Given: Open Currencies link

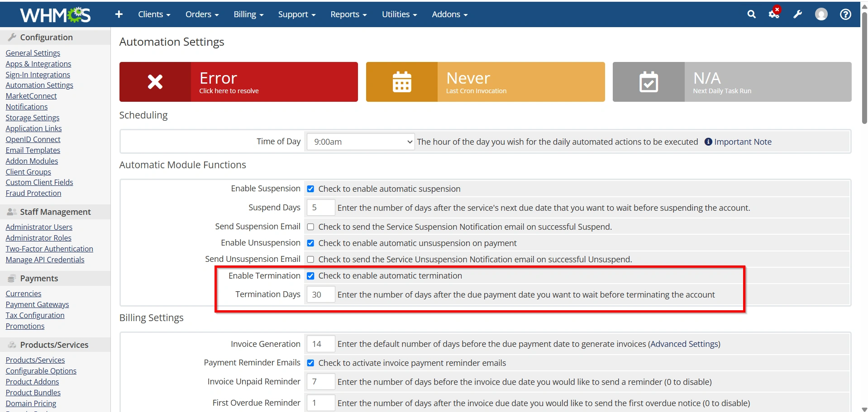Looking at the screenshot, I should [x=24, y=294].
